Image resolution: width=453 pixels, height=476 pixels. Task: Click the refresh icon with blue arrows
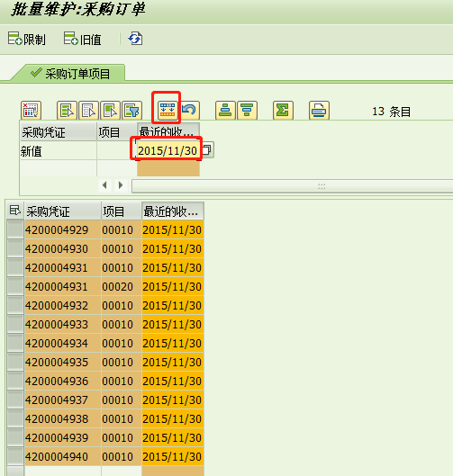(135, 39)
